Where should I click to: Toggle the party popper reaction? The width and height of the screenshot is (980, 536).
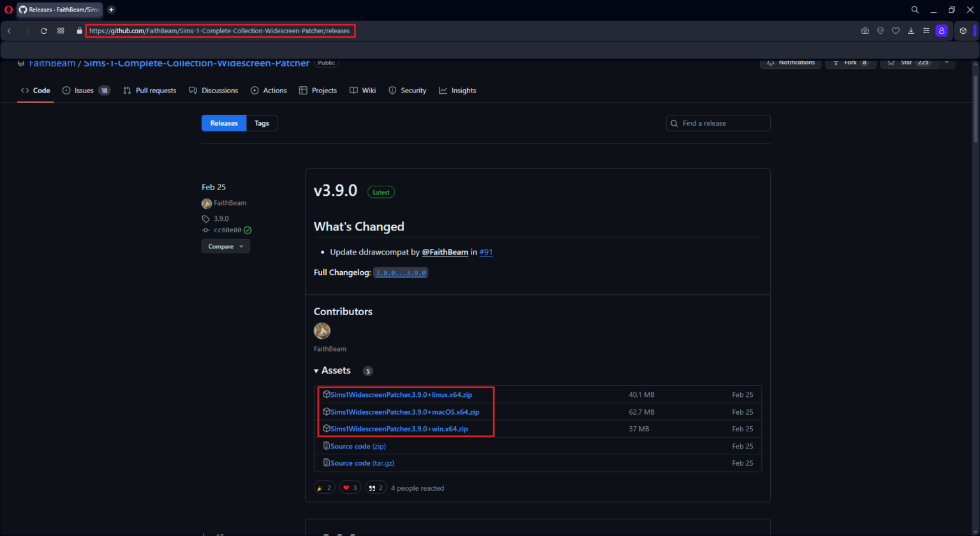(x=324, y=488)
